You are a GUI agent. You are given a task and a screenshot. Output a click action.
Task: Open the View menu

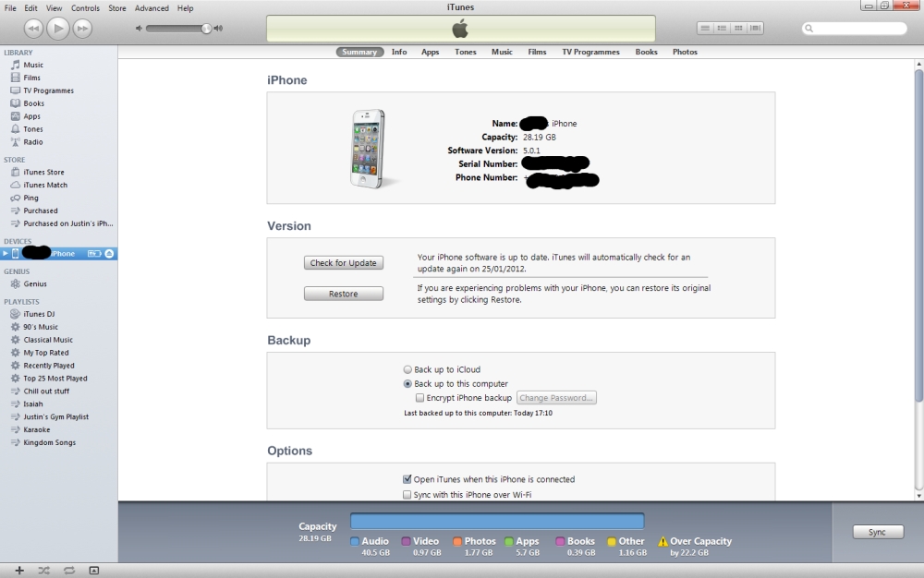pyautogui.click(x=55, y=8)
